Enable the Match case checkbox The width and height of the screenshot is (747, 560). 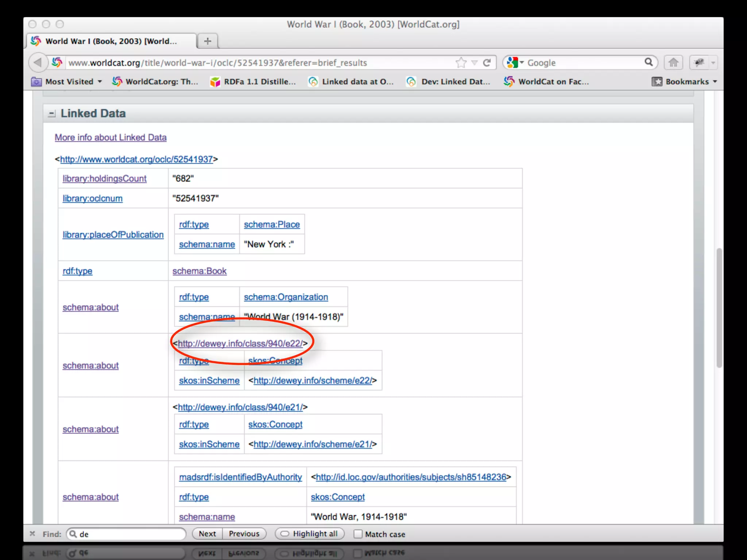358,534
